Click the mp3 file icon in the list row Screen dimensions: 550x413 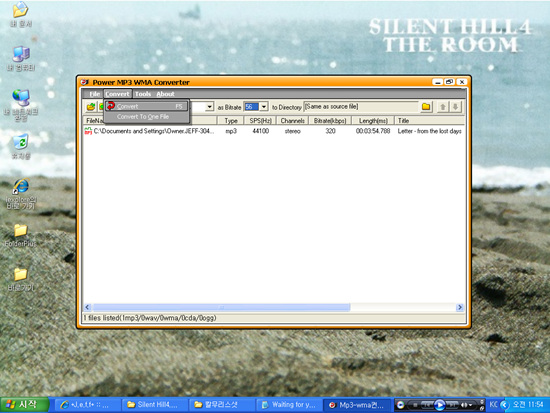click(x=88, y=131)
